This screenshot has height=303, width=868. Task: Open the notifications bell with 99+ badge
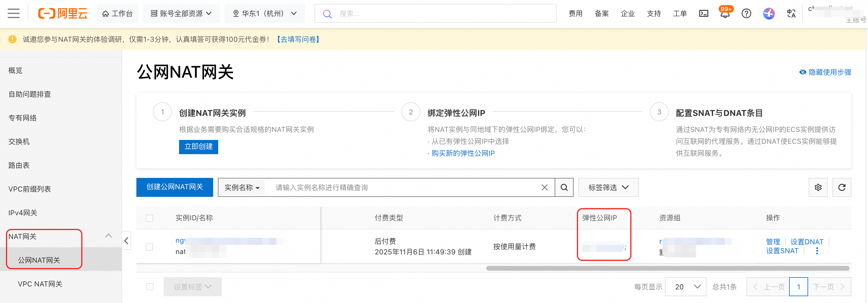pyautogui.click(x=725, y=13)
